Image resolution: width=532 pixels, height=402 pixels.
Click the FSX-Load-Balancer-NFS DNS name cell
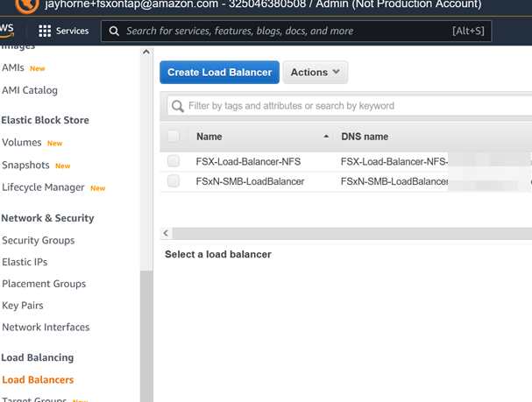394,162
